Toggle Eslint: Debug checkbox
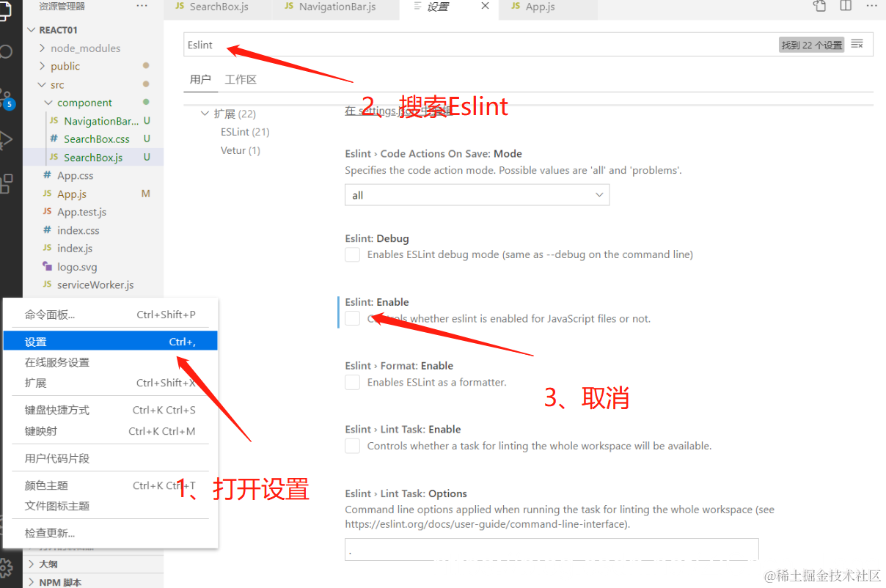The width and height of the screenshot is (886, 588). (x=353, y=254)
